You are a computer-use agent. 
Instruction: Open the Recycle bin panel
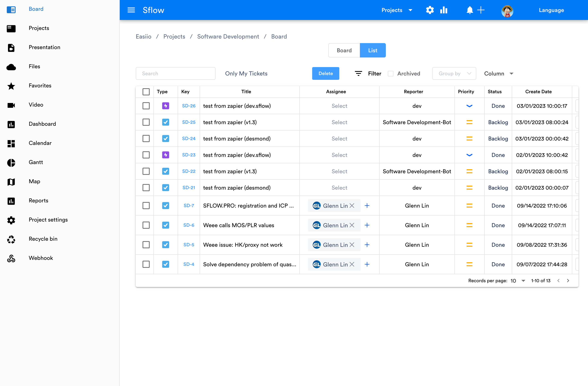coord(43,239)
